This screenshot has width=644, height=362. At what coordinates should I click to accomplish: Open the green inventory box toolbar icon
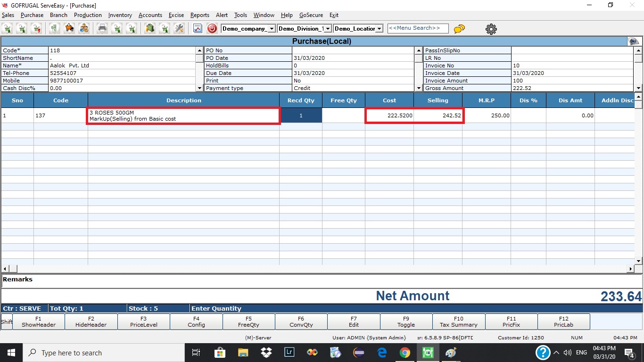[x=150, y=28]
